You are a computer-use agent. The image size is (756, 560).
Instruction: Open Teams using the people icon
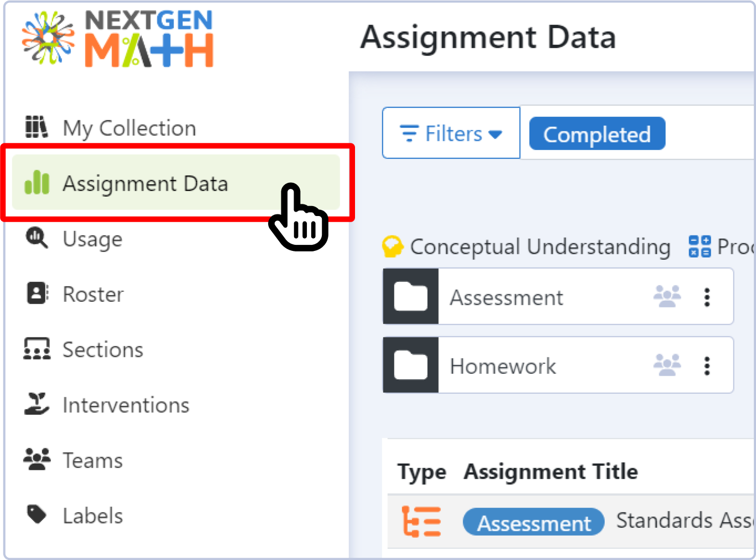pyautogui.click(x=35, y=460)
